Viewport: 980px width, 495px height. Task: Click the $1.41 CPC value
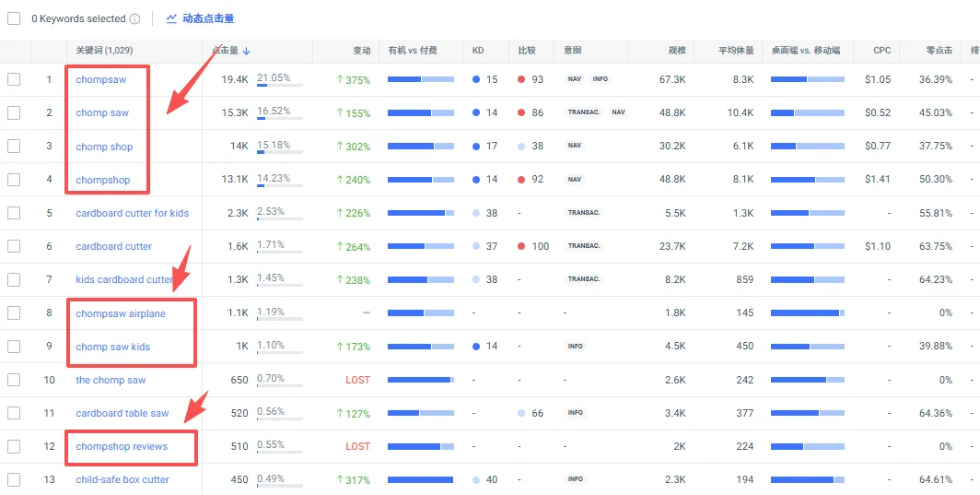[x=878, y=180]
